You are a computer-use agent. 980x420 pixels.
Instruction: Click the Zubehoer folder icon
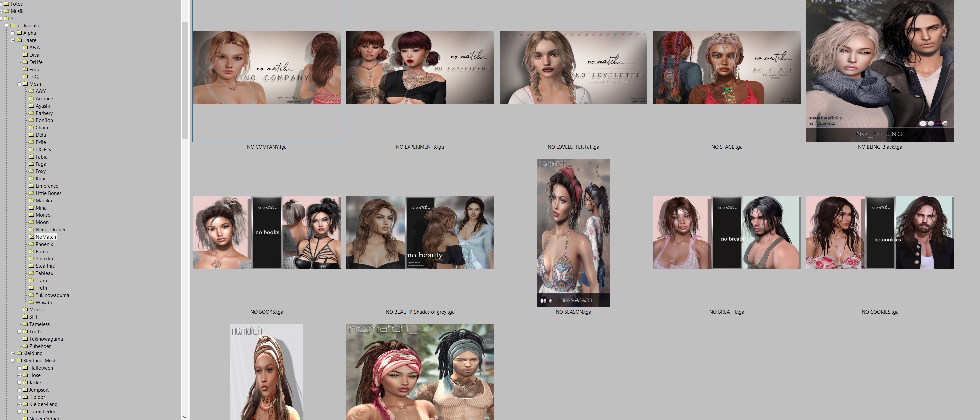pos(26,346)
